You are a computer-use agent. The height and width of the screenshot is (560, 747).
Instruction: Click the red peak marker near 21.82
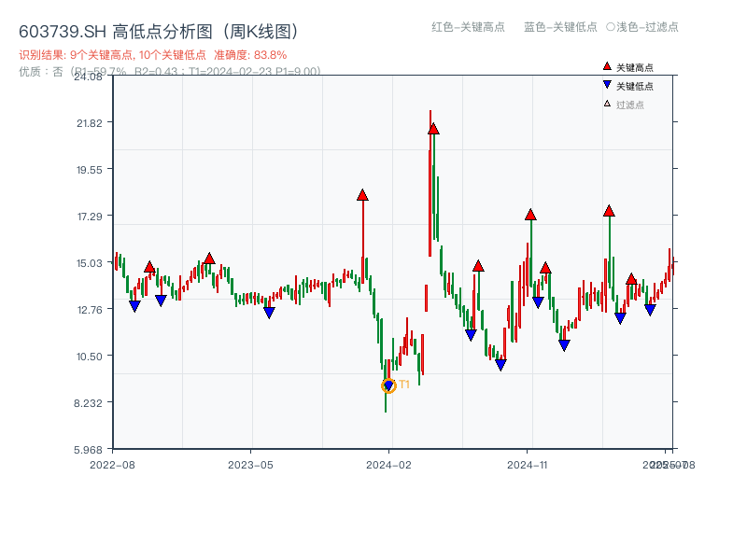(433, 129)
